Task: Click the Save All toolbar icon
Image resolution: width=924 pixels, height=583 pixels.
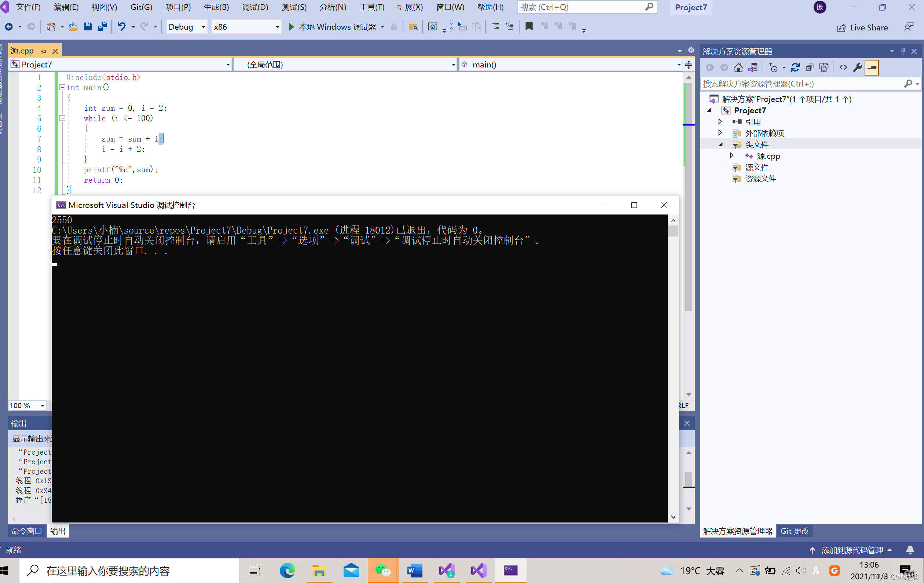Action: pyautogui.click(x=102, y=26)
